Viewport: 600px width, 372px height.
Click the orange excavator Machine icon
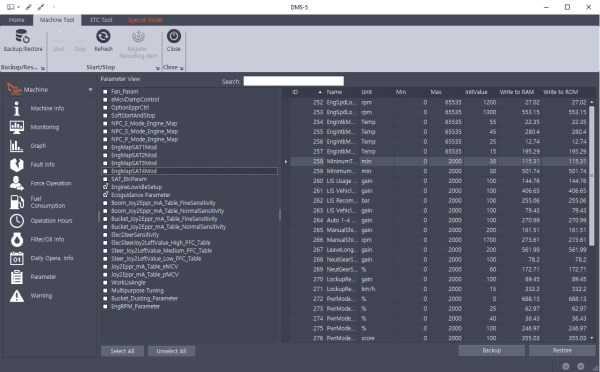point(14,89)
